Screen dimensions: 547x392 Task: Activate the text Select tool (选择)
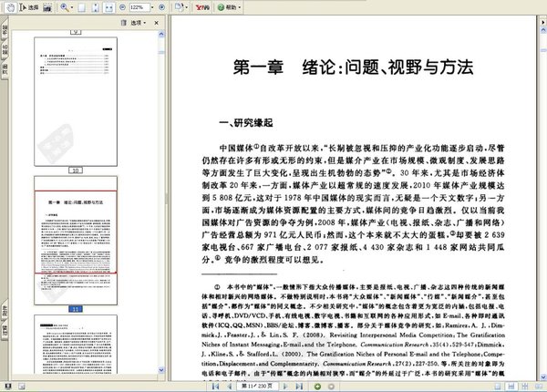pyautogui.click(x=29, y=7)
